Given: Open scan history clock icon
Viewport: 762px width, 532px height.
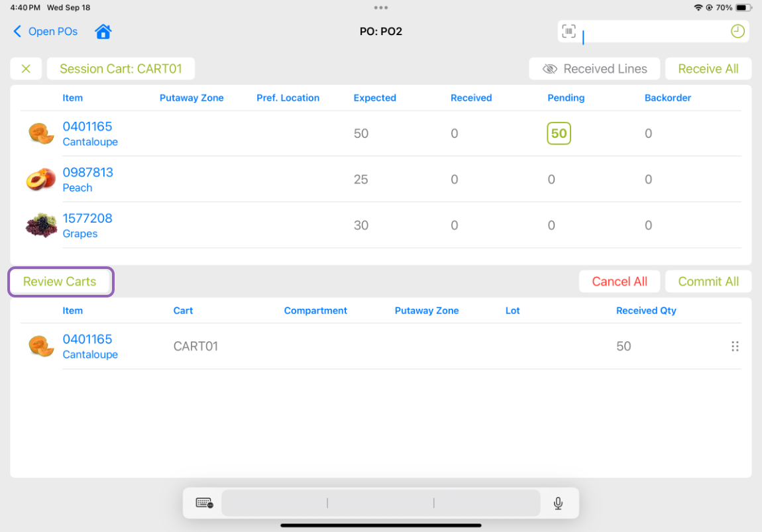Looking at the screenshot, I should click(x=737, y=32).
